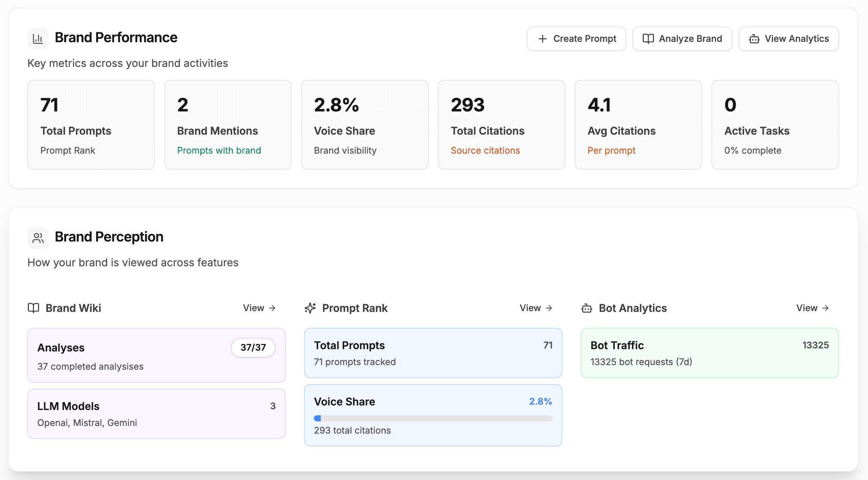Open Create Prompt
868x480 pixels.
point(577,38)
